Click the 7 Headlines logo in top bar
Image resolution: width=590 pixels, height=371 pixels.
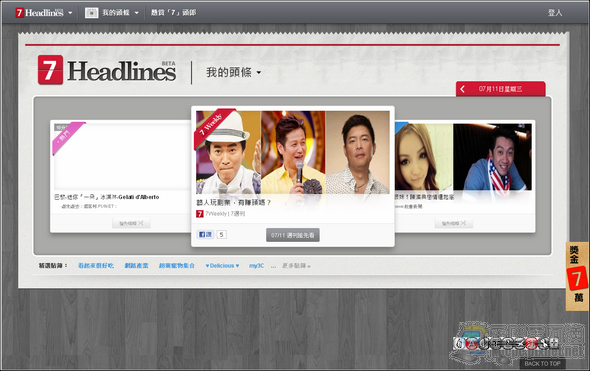click(x=40, y=13)
